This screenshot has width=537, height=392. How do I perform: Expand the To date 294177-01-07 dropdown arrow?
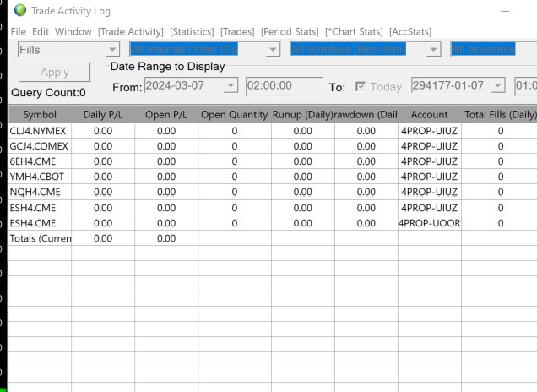click(x=497, y=85)
